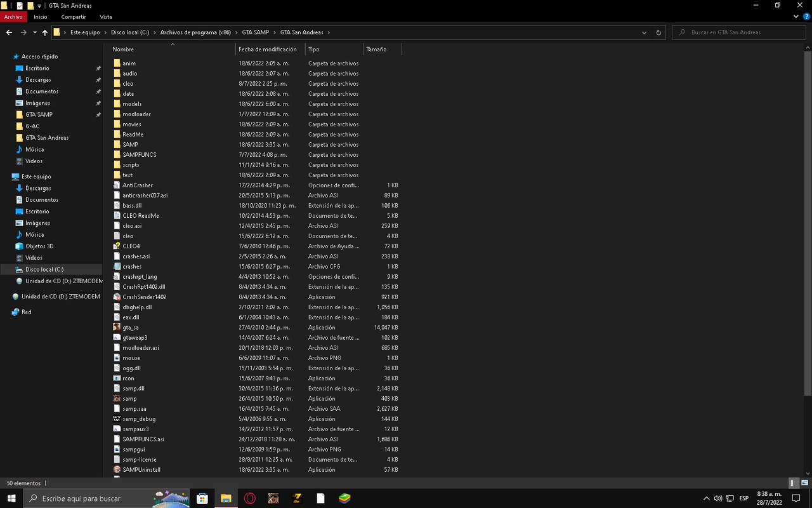Select Este equipo in the sidebar
This screenshot has height=508, width=812.
click(x=36, y=177)
